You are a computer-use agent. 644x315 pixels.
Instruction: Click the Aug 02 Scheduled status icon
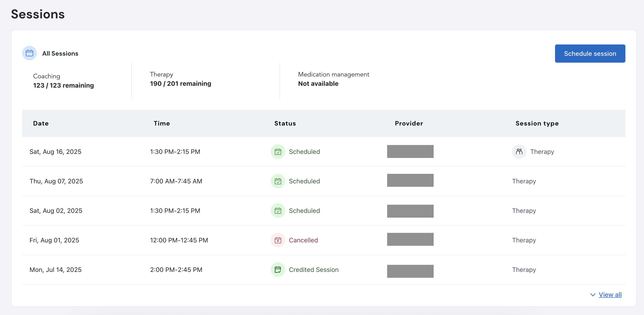(x=278, y=211)
